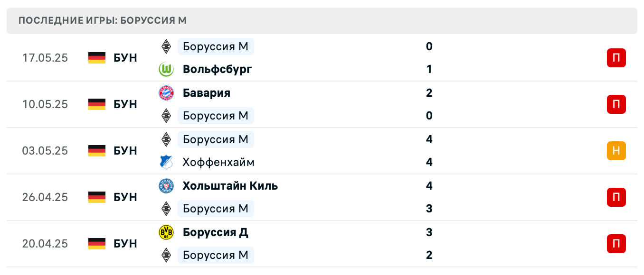
Task: Click the Bayern Munich club crest
Action: 166,93
